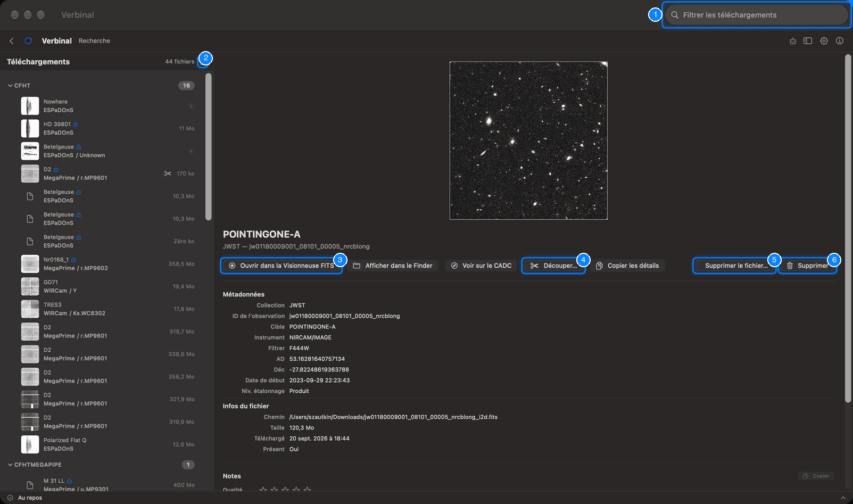Click the download arrow icon on the Nowhere row
Screen dimensions: 853x504
191,106
